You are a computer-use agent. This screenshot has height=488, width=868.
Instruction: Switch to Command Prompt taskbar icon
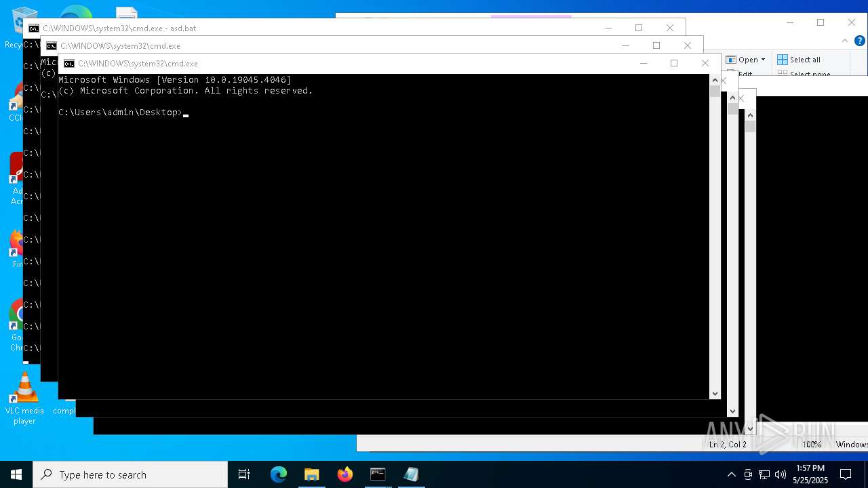coord(378,474)
